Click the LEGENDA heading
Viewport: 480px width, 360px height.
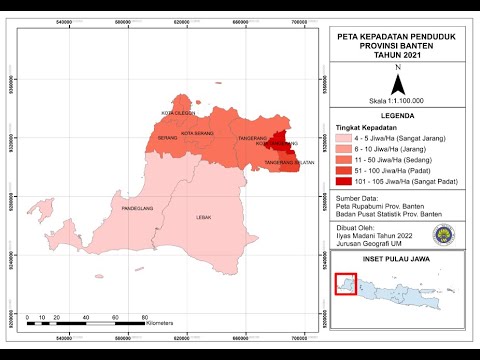[x=398, y=116]
